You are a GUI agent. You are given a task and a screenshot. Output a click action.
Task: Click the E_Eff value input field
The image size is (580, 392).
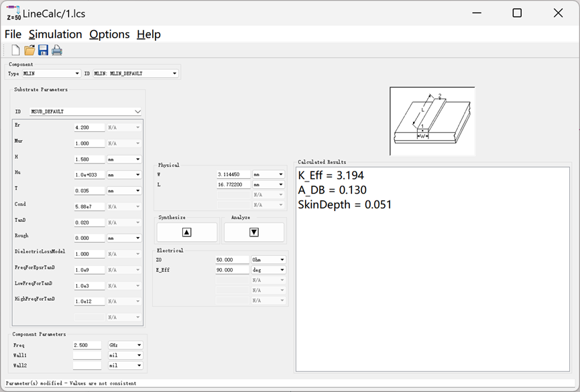pyautogui.click(x=233, y=270)
